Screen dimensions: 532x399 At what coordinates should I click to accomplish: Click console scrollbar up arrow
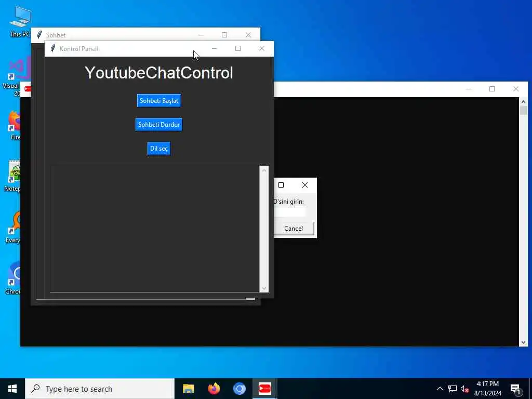coord(523,102)
